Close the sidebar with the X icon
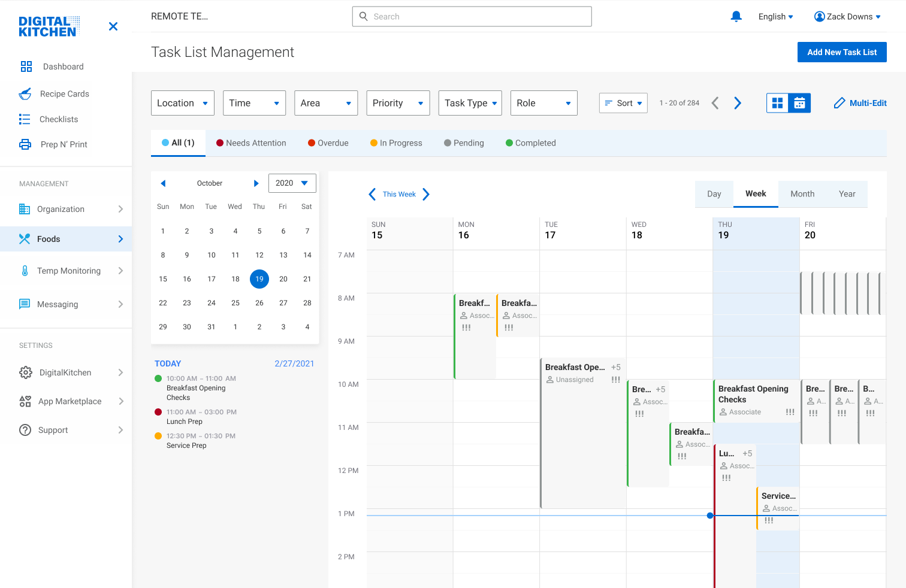Screen dimensions: 906x588 coord(113,26)
